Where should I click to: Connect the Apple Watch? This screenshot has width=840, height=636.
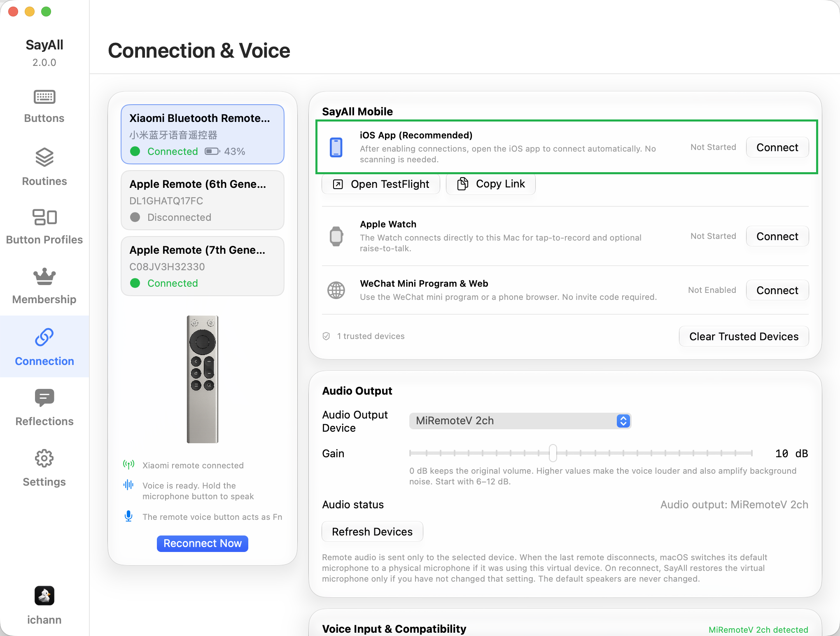(x=777, y=236)
